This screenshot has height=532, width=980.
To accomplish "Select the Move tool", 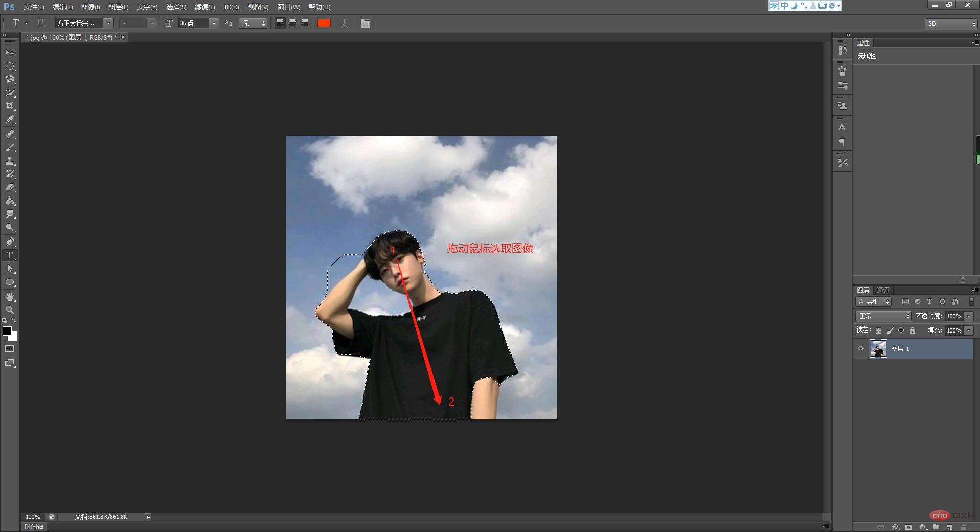I will coord(10,53).
